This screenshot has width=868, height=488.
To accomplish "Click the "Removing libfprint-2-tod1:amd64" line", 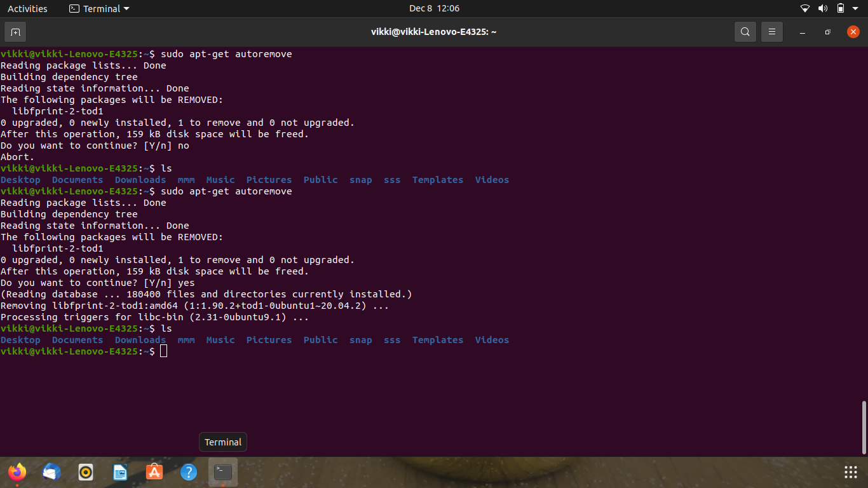I will pyautogui.click(x=194, y=306).
